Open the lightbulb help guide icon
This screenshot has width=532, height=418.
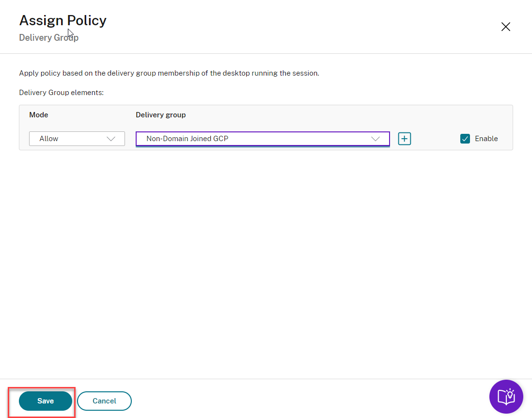pyautogui.click(x=506, y=396)
